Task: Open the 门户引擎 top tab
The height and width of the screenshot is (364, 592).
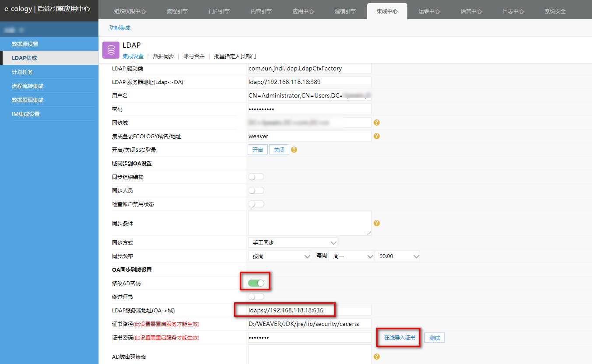Action: pos(219,11)
